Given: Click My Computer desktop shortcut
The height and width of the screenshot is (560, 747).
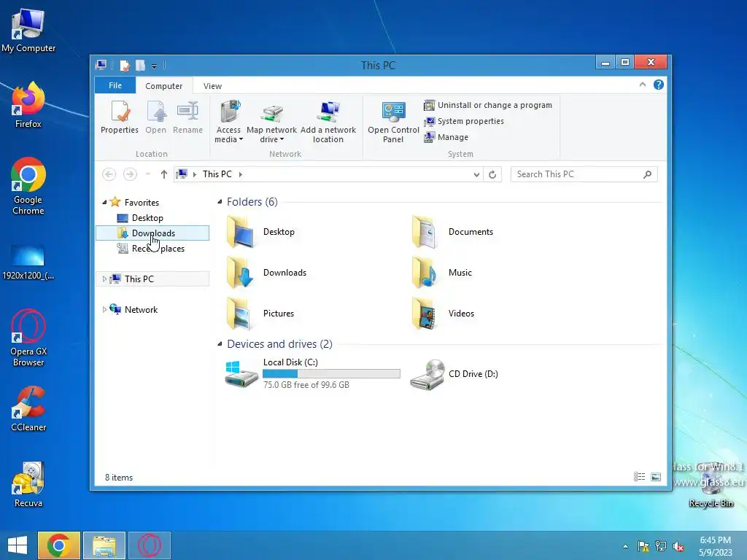Looking at the screenshot, I should [28, 31].
